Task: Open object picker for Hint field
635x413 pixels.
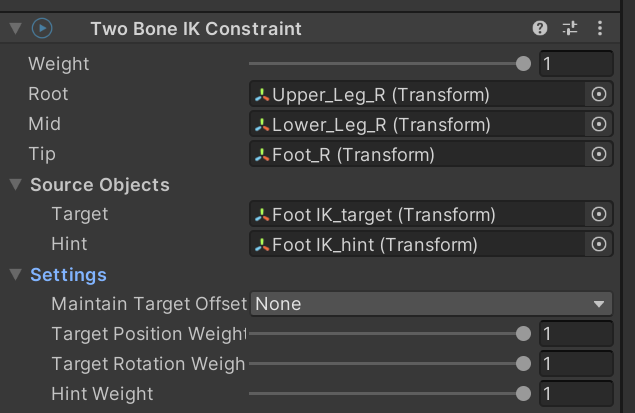Action: pyautogui.click(x=598, y=244)
